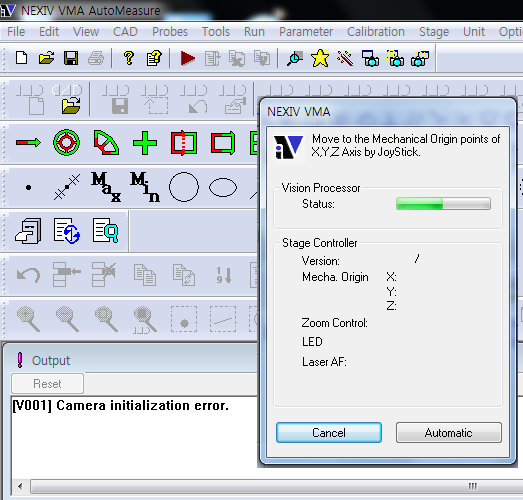Open file using the folder icon

(46, 58)
